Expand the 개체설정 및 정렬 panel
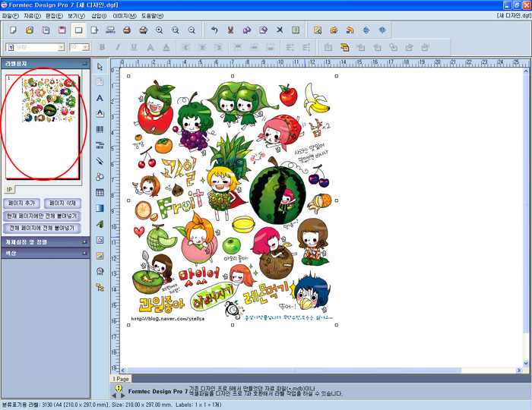 pyautogui.click(x=84, y=242)
